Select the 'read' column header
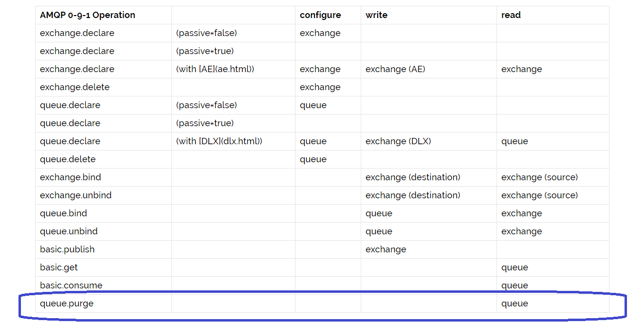Screen dimensions: 644x324 tap(511, 15)
